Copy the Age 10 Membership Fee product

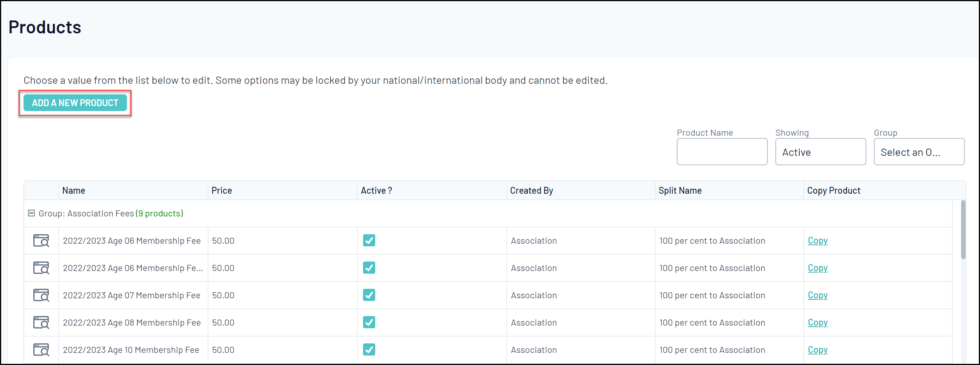tap(817, 350)
